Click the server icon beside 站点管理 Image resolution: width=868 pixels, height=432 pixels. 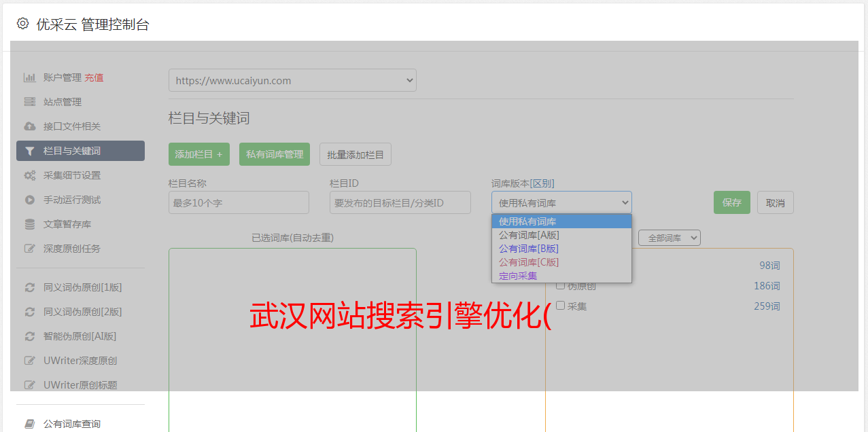point(29,102)
